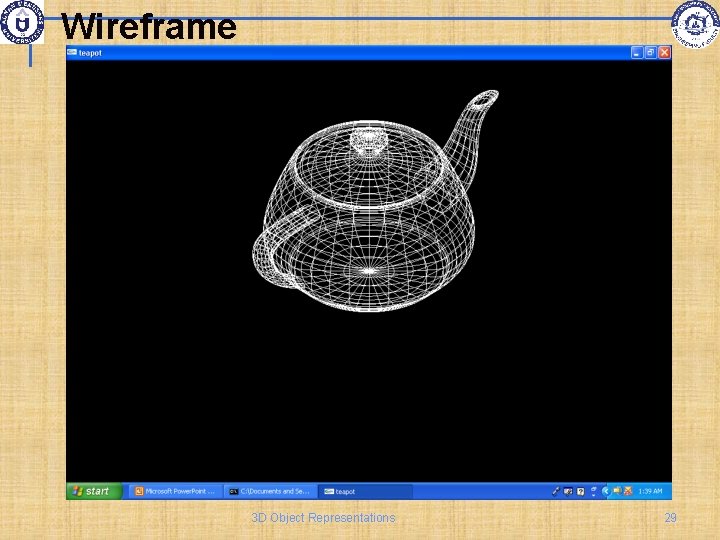Click the language bar options icon

tap(593, 491)
